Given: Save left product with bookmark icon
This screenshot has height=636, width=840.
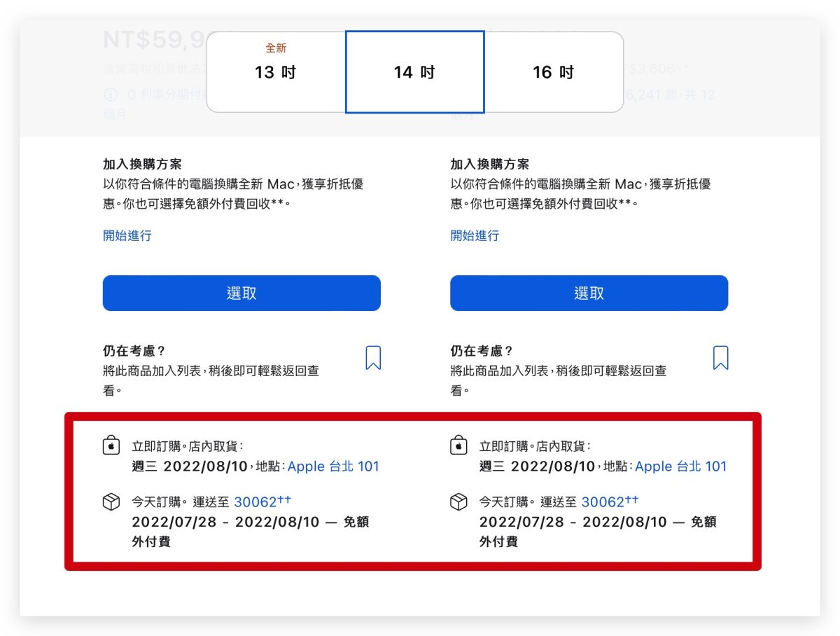Looking at the screenshot, I should pos(373,357).
